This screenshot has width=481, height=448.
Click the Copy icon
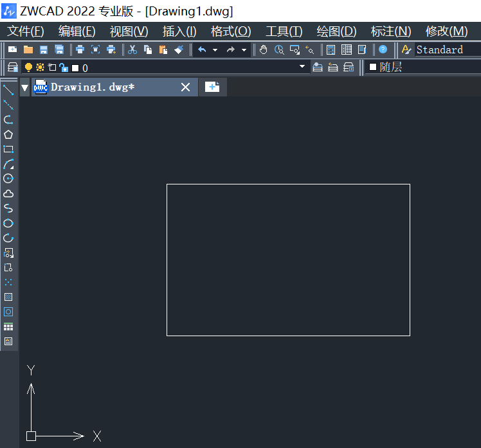148,49
